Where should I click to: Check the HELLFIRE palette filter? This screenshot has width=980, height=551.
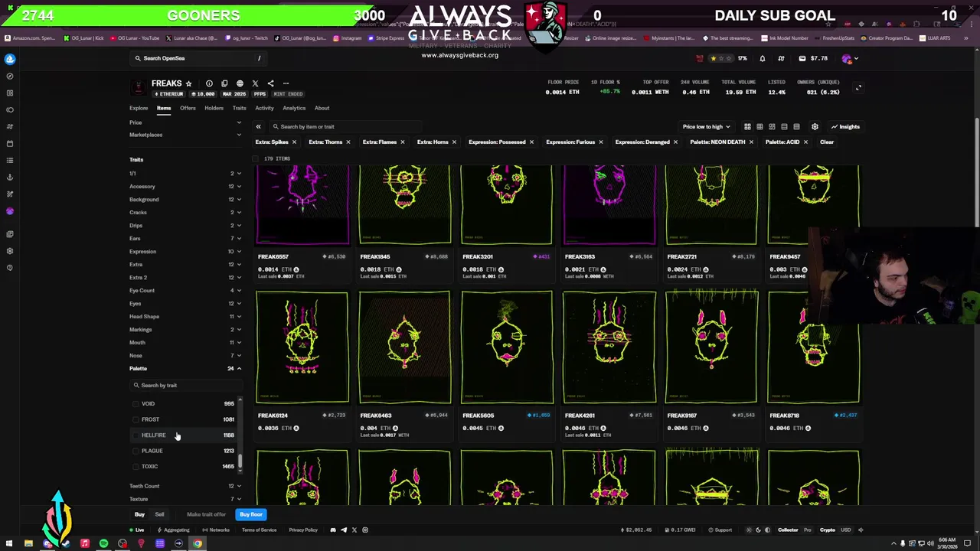pyautogui.click(x=136, y=435)
